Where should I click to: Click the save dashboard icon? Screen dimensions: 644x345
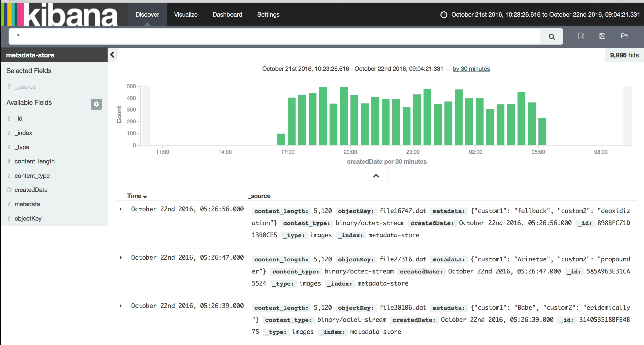coord(602,36)
